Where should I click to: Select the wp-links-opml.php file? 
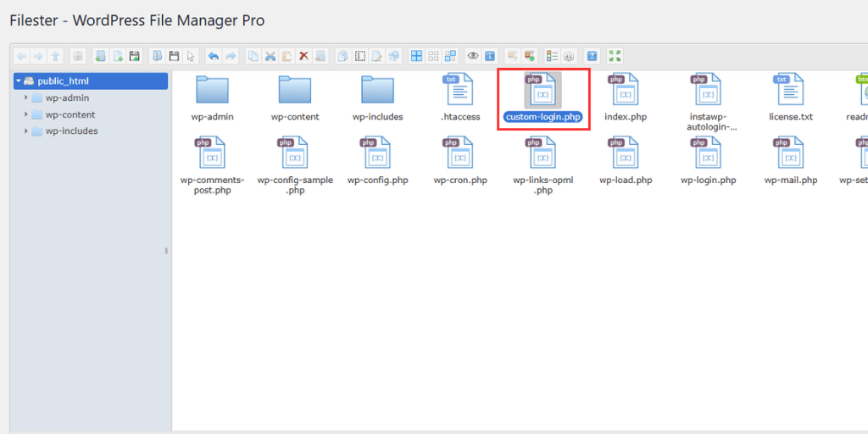(x=543, y=166)
